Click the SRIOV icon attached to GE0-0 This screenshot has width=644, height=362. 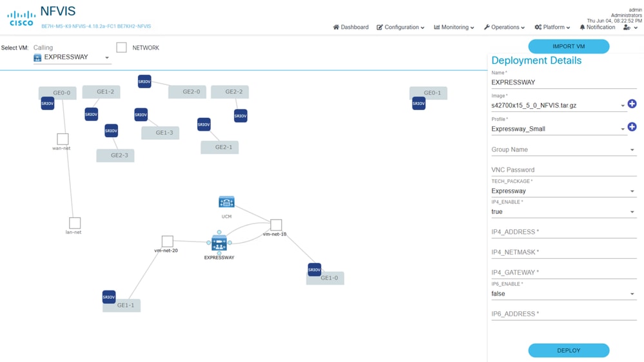click(x=47, y=104)
